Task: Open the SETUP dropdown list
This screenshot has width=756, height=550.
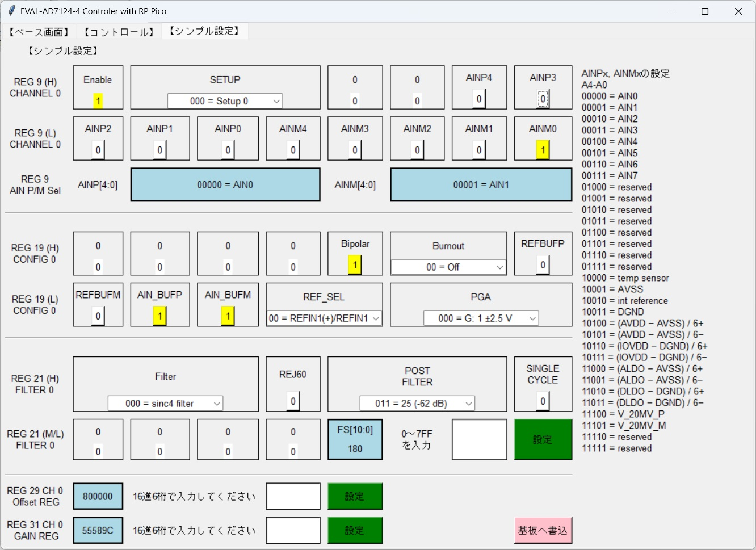Action: tap(225, 101)
